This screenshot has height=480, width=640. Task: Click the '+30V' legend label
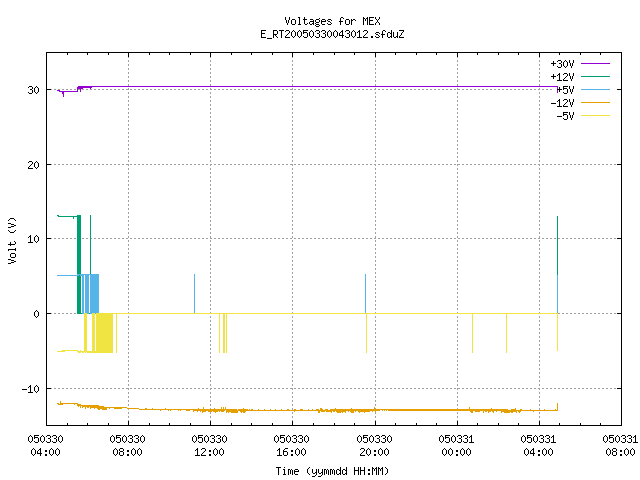(x=562, y=64)
